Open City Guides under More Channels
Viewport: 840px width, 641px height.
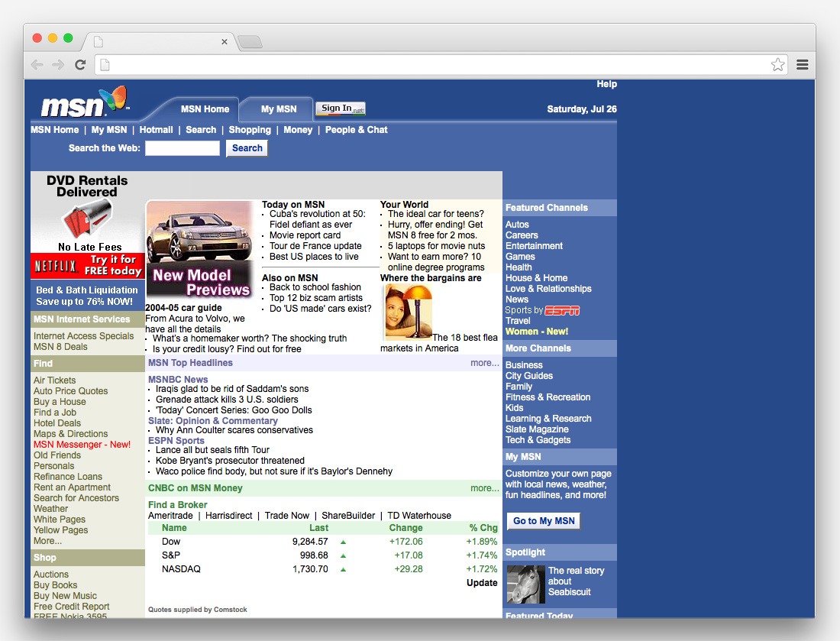[x=528, y=376]
